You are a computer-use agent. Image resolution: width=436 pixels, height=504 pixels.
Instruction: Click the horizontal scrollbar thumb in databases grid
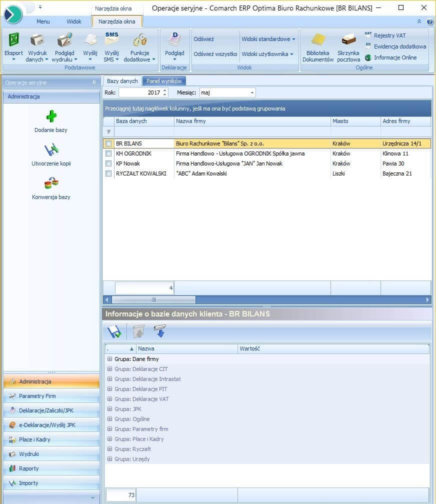(153, 299)
